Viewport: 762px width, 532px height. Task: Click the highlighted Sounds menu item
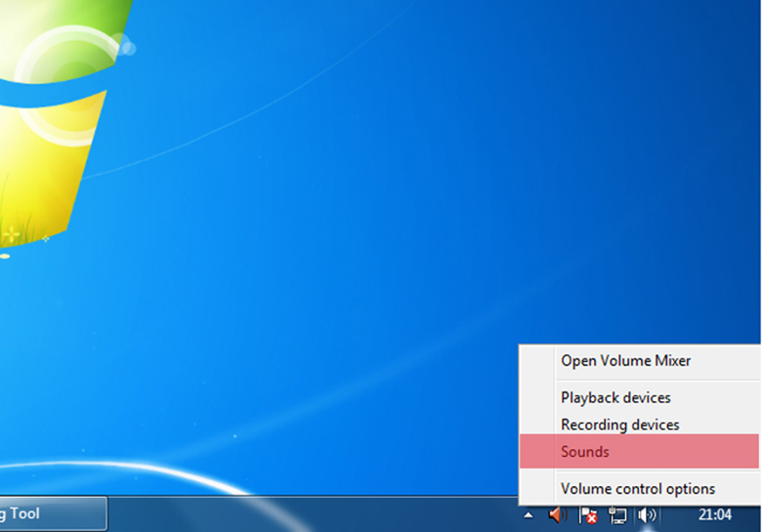click(x=585, y=452)
